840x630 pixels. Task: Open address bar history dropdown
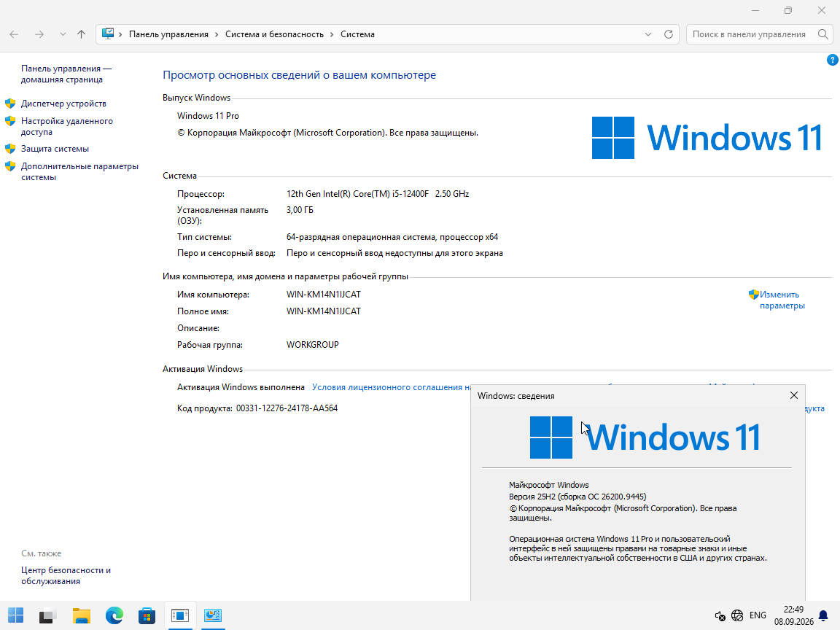[648, 34]
